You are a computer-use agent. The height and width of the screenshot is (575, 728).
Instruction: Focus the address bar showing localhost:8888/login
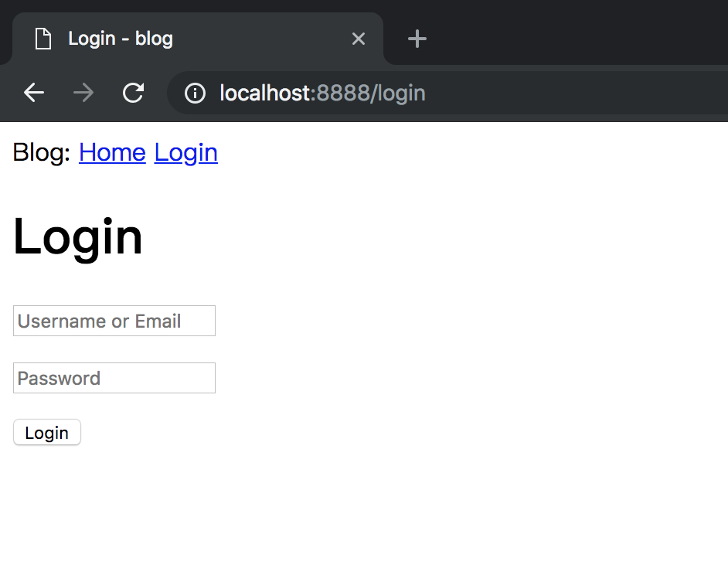541,94
